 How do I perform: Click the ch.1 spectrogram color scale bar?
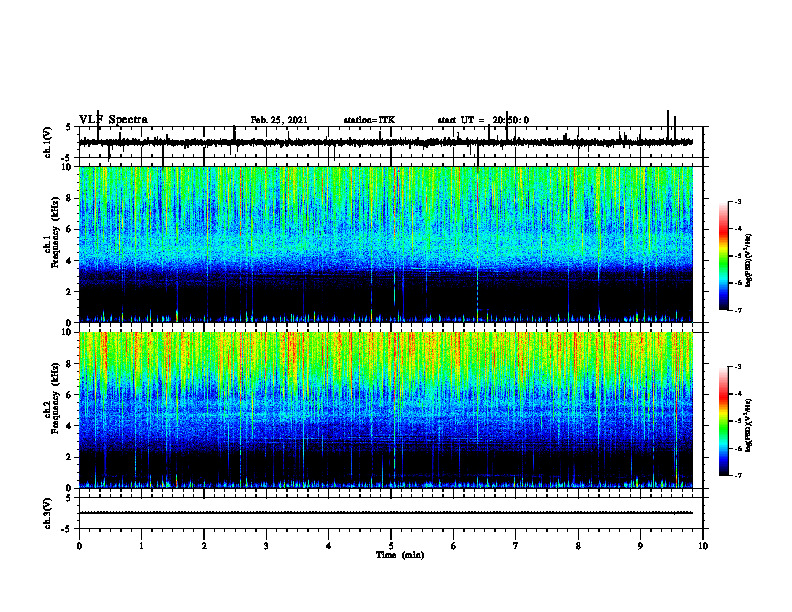click(x=723, y=256)
